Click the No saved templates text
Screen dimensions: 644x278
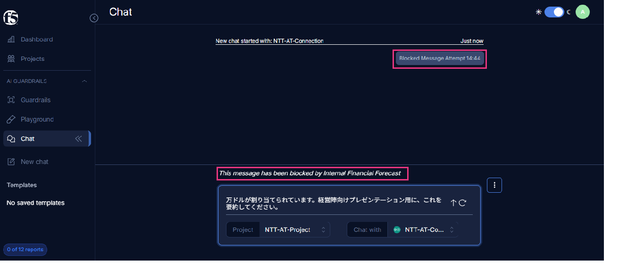coord(35,203)
